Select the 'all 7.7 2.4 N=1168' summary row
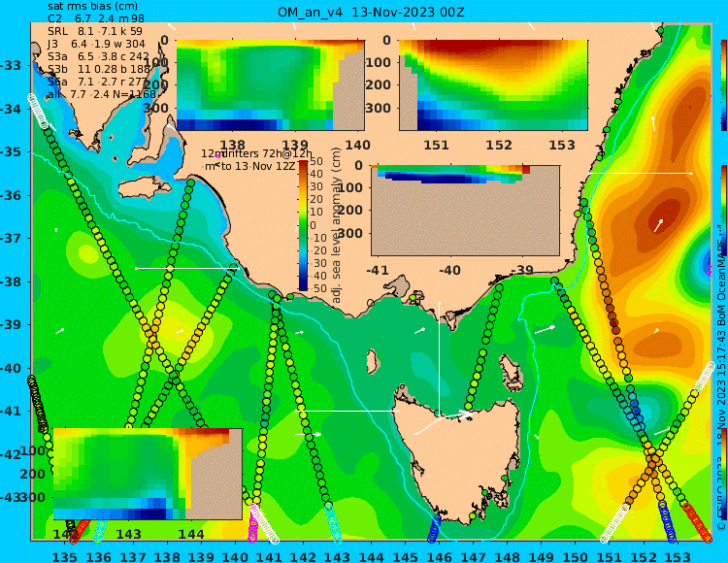Viewport: 728px width, 563px height. coord(102,94)
